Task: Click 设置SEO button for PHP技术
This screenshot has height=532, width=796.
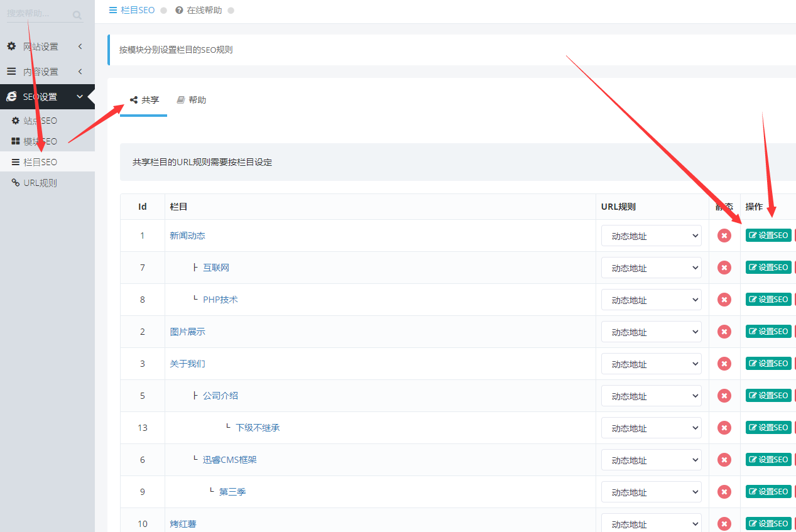Action: click(x=768, y=300)
